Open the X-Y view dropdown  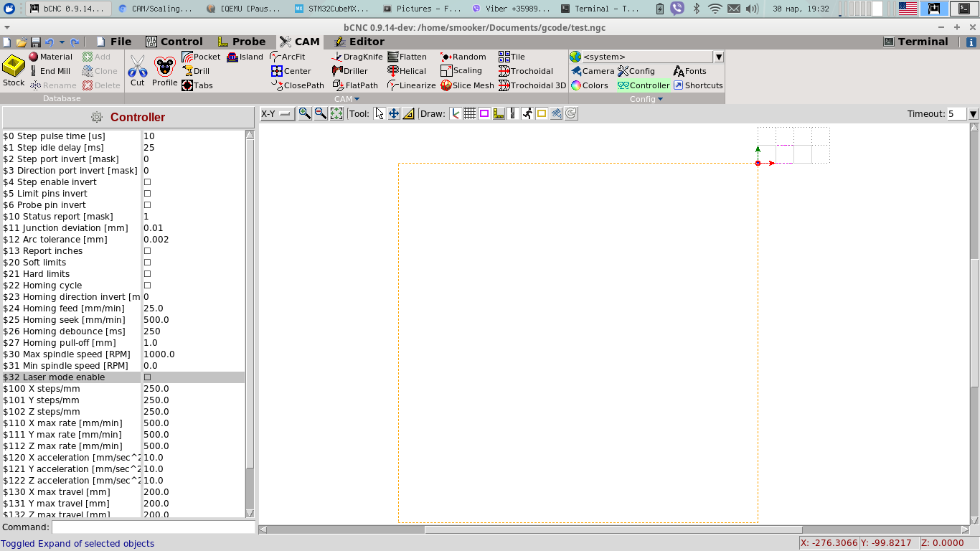[277, 113]
